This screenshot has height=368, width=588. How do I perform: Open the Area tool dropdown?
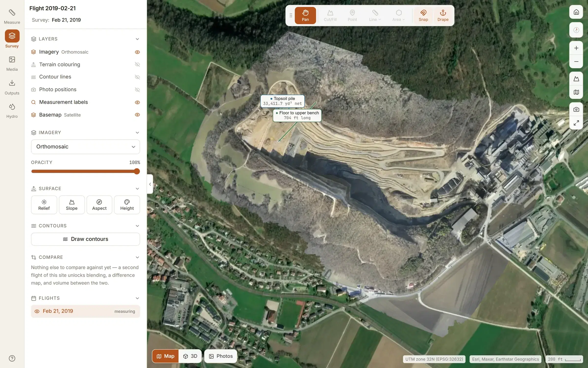pos(399,15)
